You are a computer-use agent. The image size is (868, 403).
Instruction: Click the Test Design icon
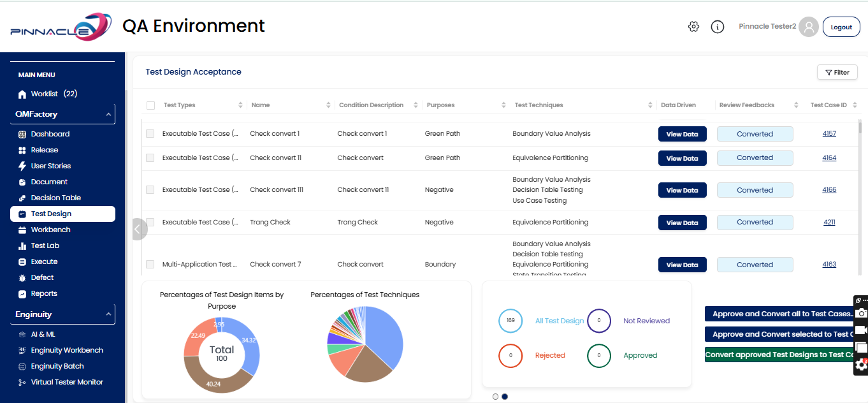tap(22, 214)
